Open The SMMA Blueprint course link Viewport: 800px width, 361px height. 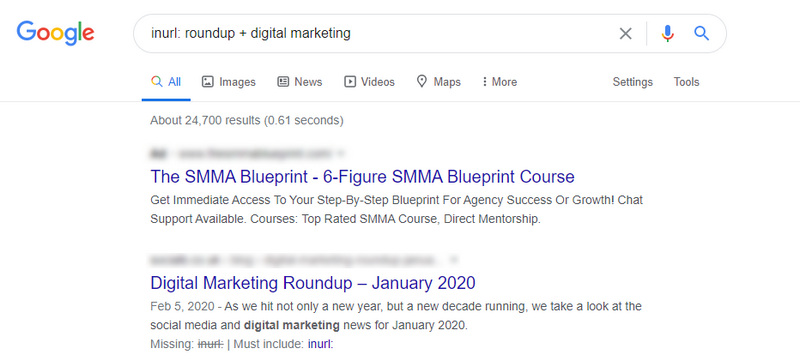click(x=362, y=176)
